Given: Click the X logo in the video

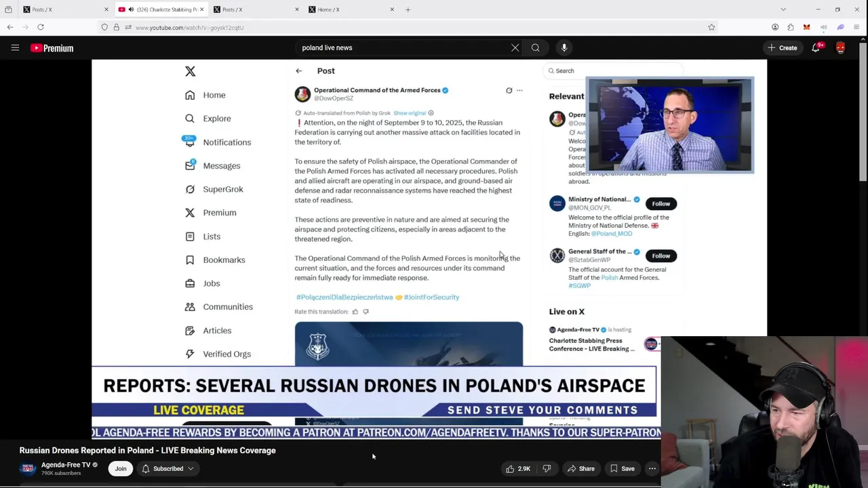Looking at the screenshot, I should point(191,71).
